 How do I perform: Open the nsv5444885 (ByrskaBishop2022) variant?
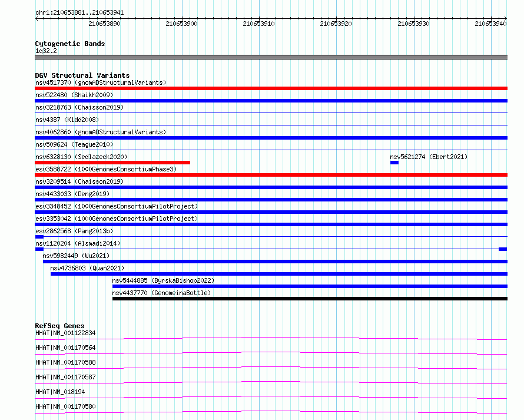(x=163, y=280)
